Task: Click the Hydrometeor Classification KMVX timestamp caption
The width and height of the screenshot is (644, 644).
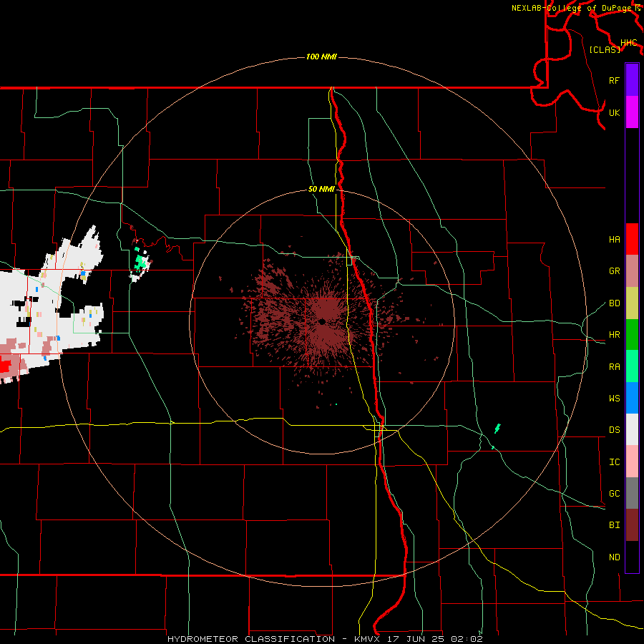Action: coord(325,639)
